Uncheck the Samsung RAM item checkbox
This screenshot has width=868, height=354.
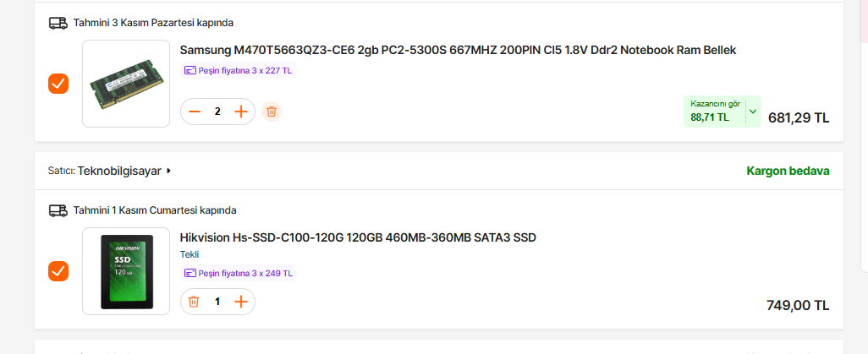[x=58, y=84]
